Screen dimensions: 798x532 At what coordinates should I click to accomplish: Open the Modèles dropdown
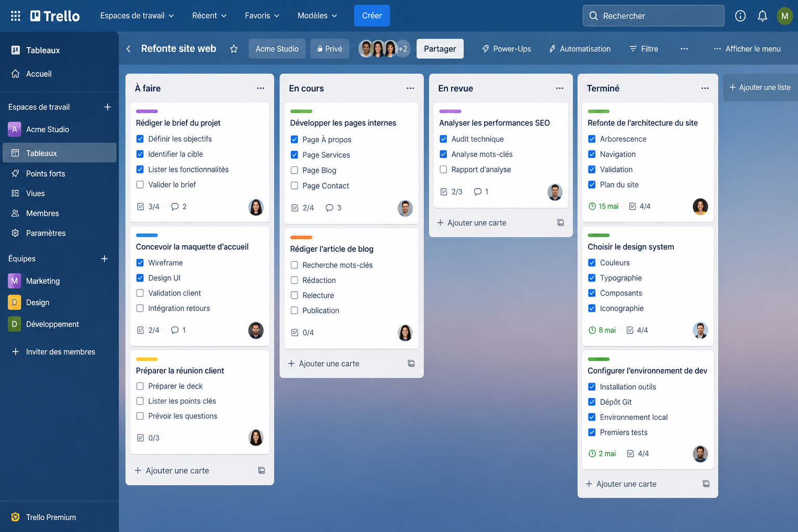(317, 16)
